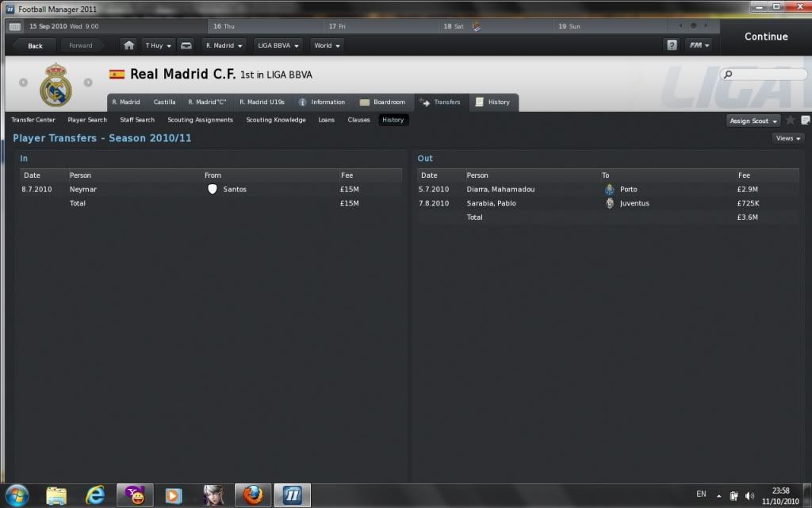Open the Boardroom tab

coord(382,102)
